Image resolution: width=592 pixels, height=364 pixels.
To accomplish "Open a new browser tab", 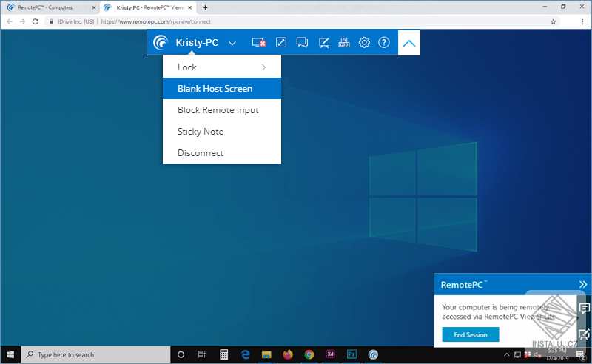I will tap(205, 7).
